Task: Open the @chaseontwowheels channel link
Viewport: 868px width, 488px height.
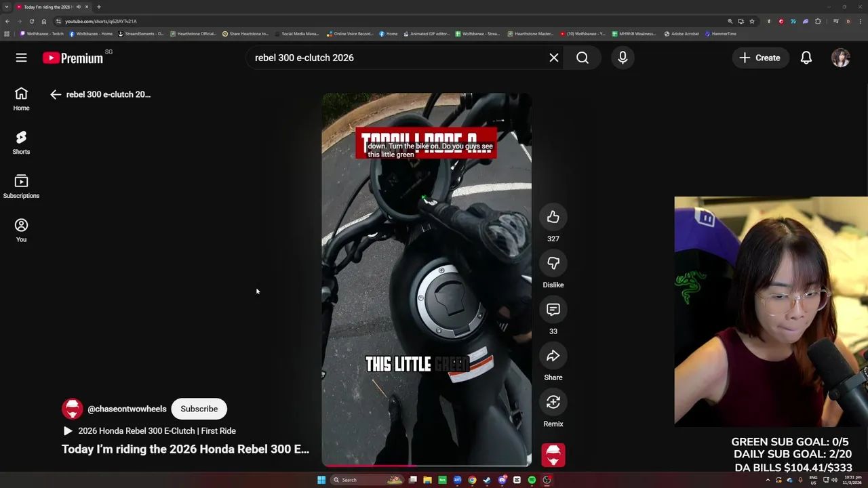Action: (127, 409)
